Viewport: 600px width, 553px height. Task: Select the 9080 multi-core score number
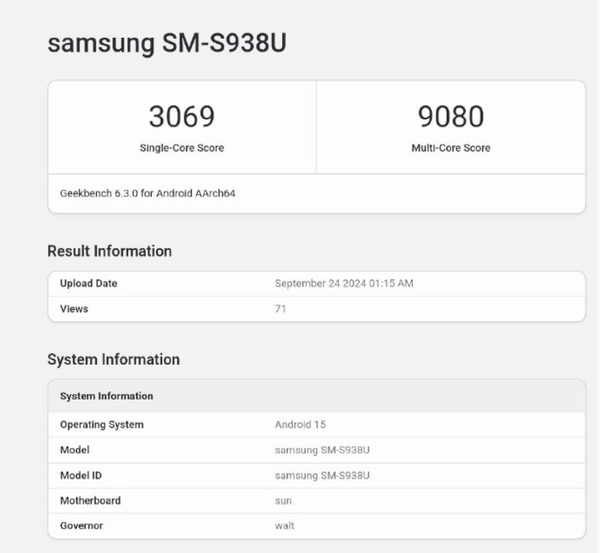[x=450, y=117]
